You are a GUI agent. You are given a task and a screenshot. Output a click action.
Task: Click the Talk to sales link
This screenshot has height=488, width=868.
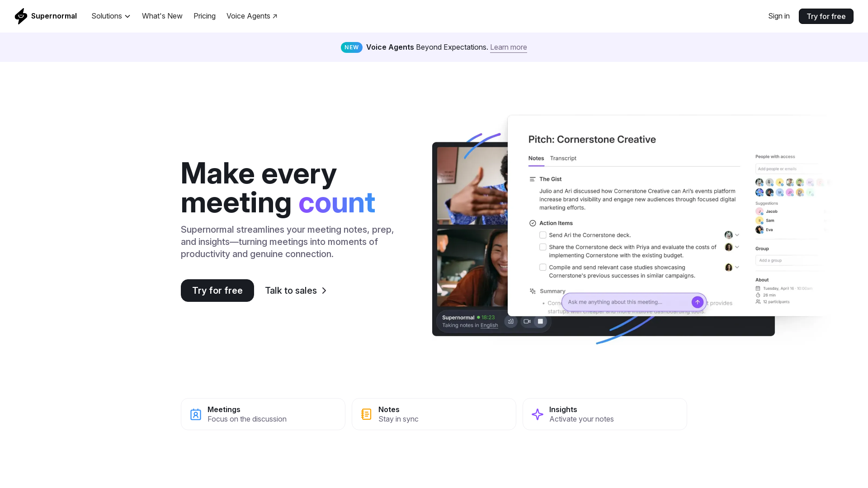296,291
